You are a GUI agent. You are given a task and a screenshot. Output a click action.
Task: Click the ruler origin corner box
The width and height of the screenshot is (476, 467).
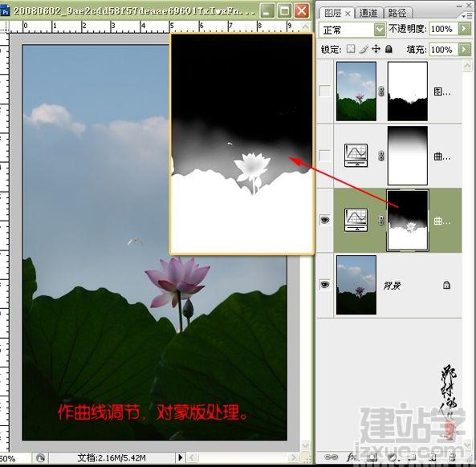5,27
